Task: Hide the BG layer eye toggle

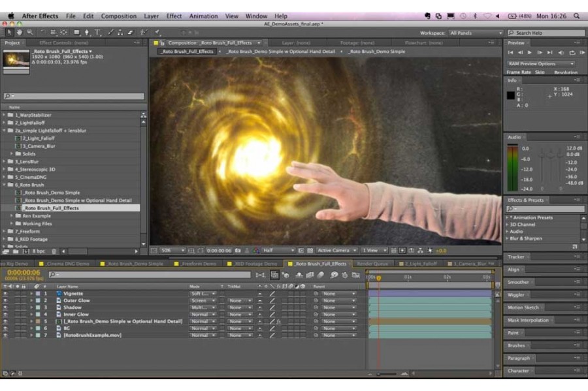Action: [x=5, y=328]
